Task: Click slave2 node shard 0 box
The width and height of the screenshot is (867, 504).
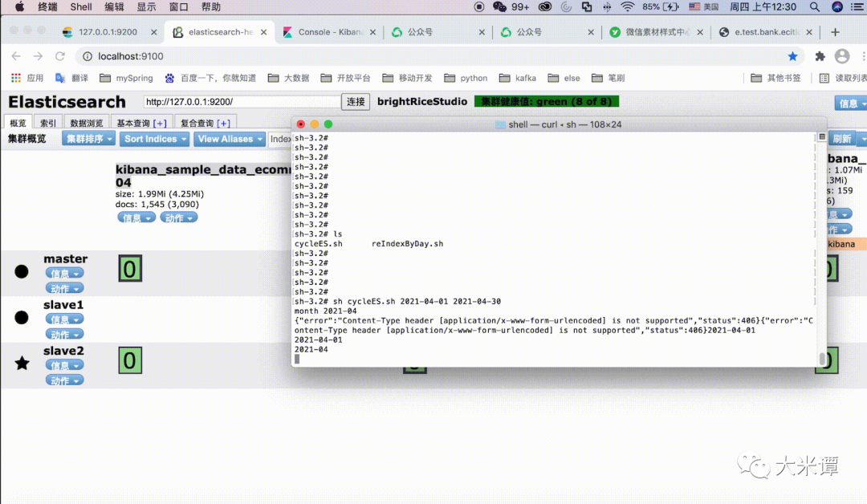Action: (x=130, y=360)
